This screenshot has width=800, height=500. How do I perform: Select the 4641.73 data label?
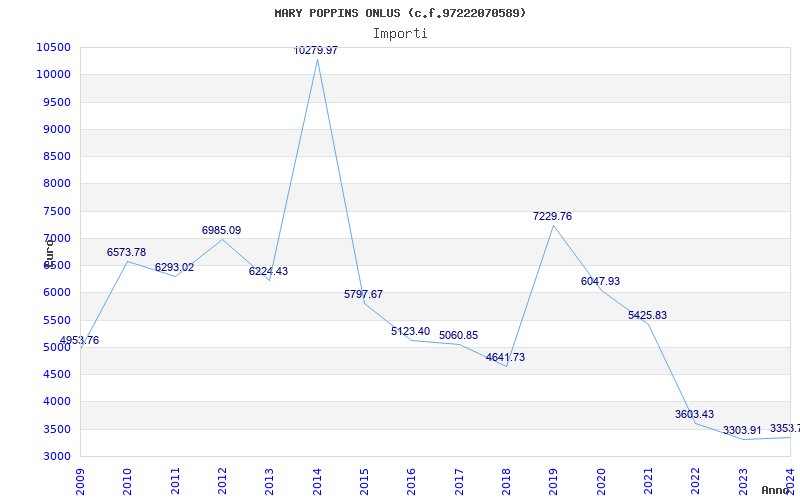click(505, 357)
